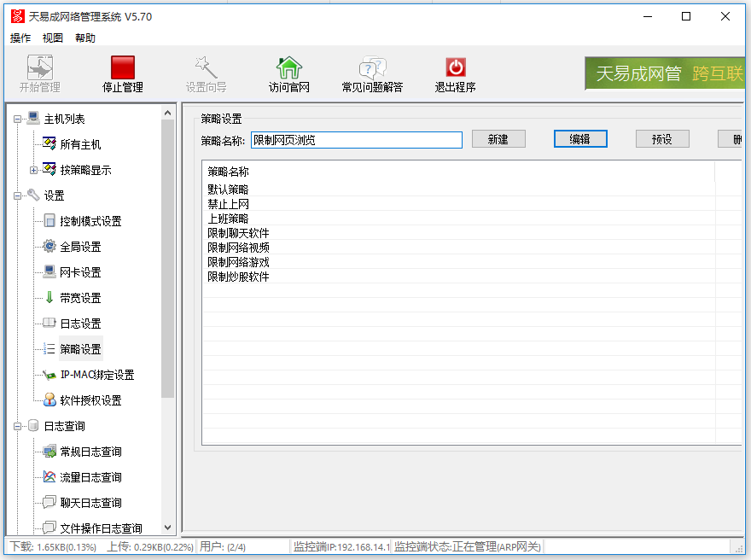Click the icon for 文件操作日志查询
Screen dimensions: 751x560
pos(49,528)
